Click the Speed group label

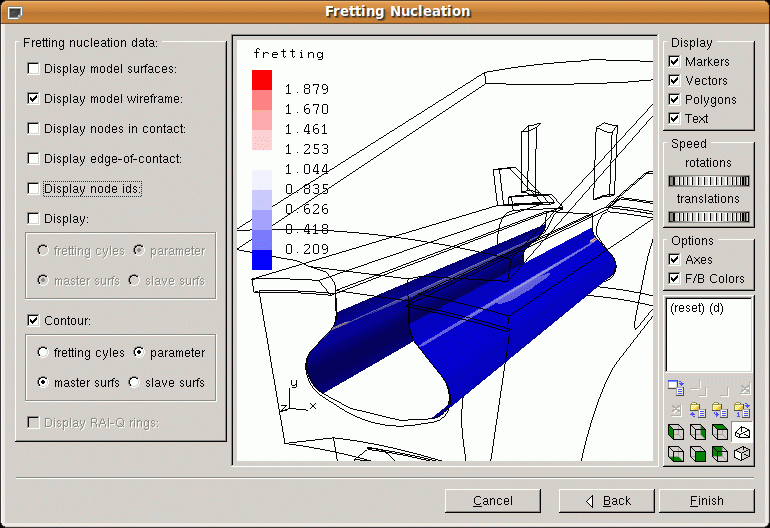[x=688, y=144]
